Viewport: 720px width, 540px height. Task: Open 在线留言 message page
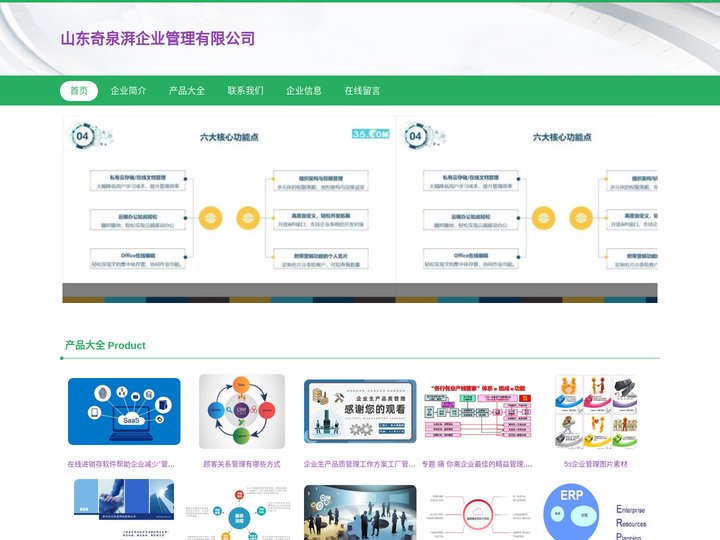coord(363,90)
